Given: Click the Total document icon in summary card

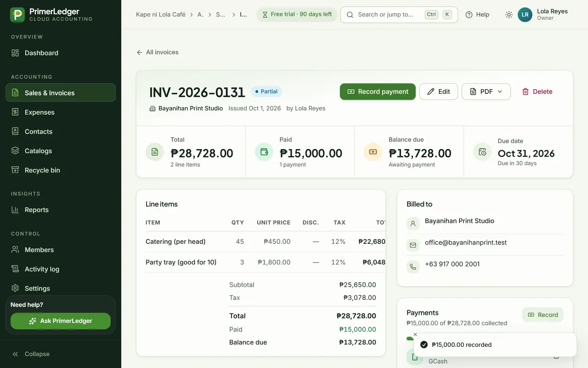Looking at the screenshot, I should coord(155,152).
